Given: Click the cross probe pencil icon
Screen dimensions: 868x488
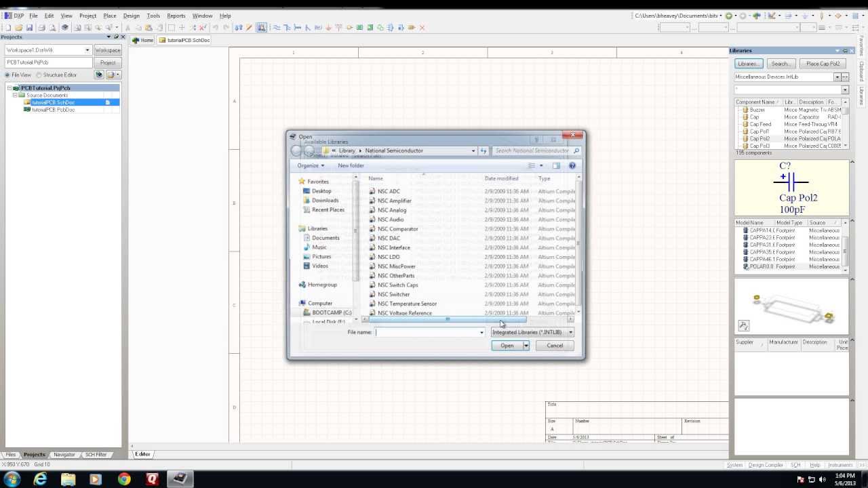Looking at the screenshot, I should 250,28.
